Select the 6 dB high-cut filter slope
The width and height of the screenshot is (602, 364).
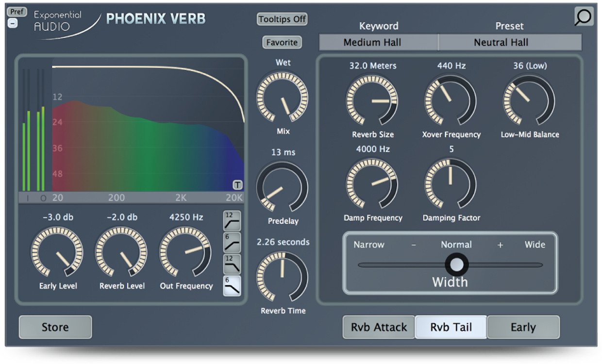232,285
